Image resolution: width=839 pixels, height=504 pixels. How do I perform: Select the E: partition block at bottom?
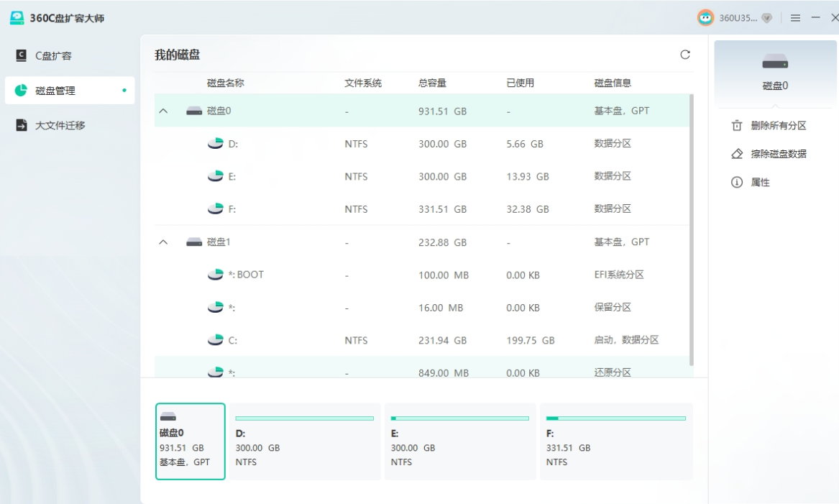460,441
